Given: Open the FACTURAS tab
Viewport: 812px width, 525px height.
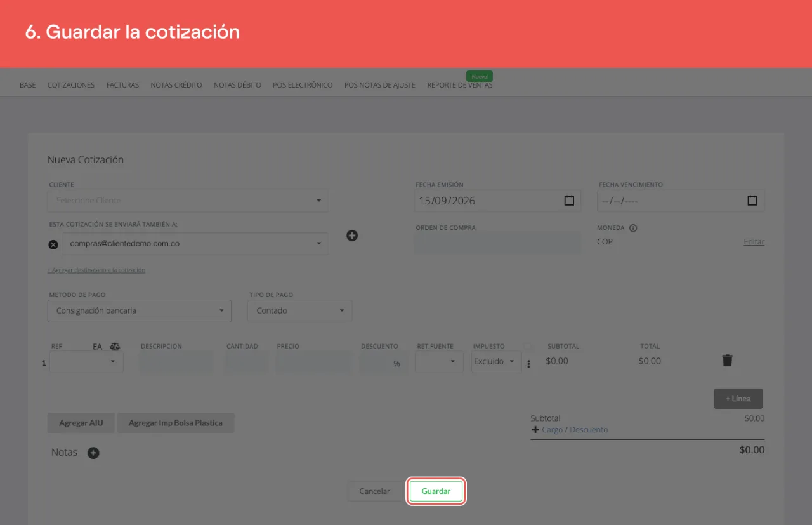Looking at the screenshot, I should 122,85.
